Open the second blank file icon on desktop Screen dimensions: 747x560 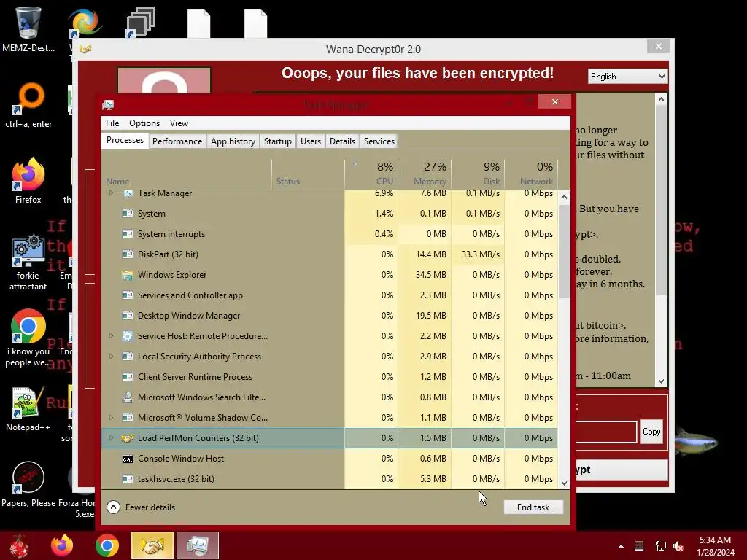(x=256, y=24)
